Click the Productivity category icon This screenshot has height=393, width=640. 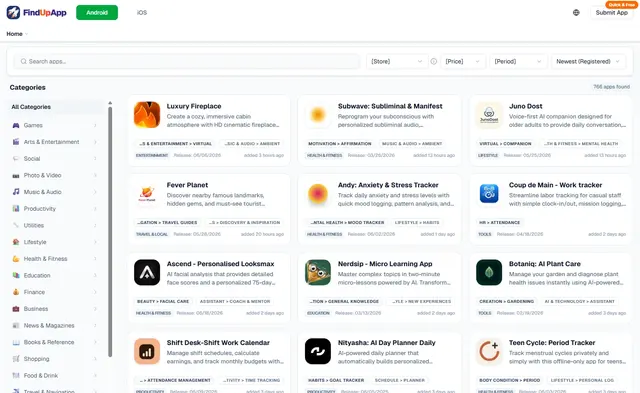(x=16, y=209)
